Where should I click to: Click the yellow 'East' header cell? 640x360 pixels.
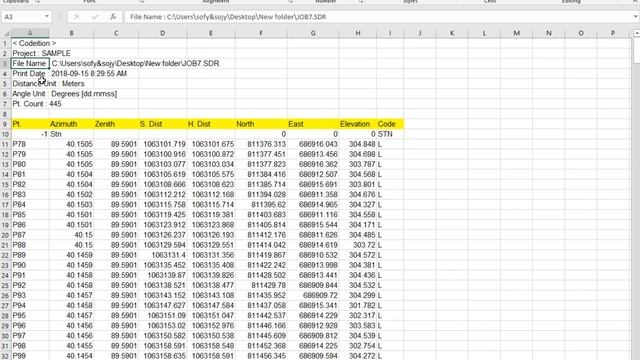tap(313, 124)
